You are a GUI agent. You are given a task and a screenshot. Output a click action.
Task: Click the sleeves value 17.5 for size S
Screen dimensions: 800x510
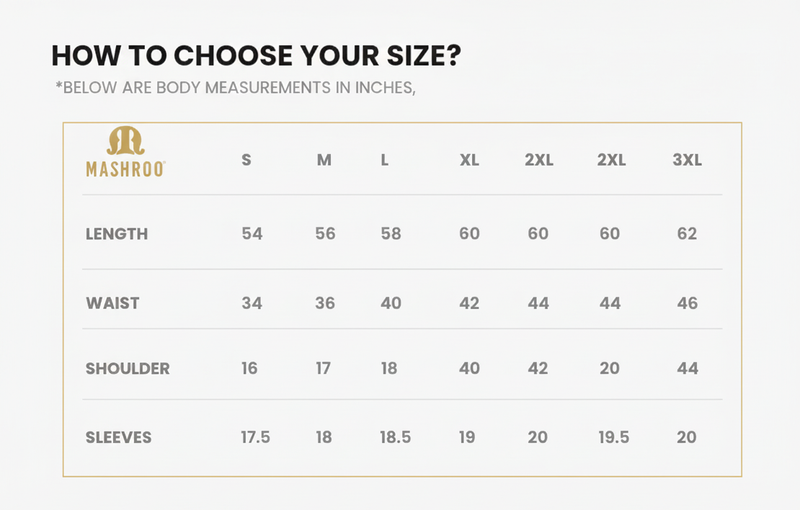(x=256, y=437)
